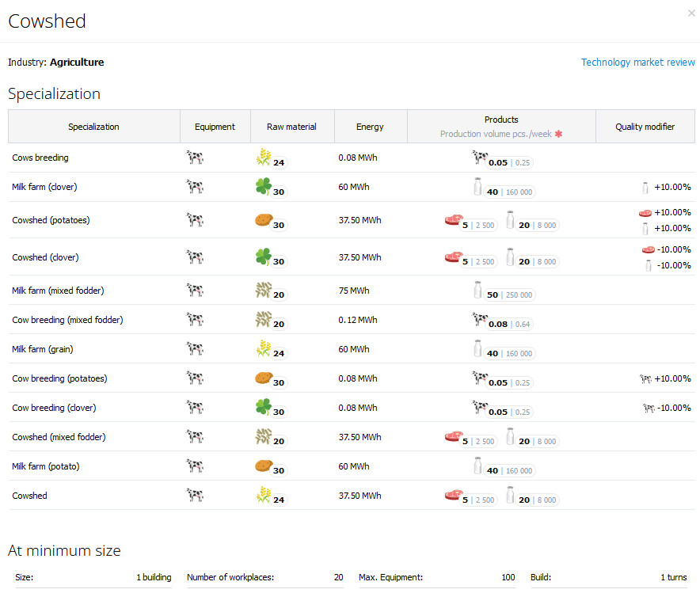Click the milk bottle product in Milk farm (clover) row
This screenshot has width=700, height=593.
[477, 187]
